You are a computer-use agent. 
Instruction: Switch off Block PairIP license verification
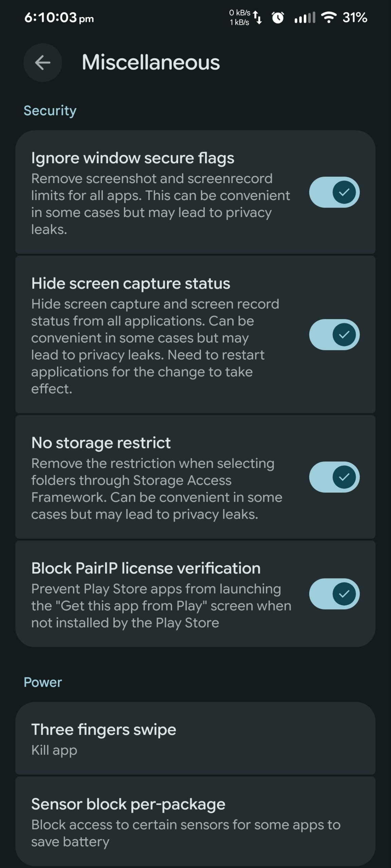point(334,594)
